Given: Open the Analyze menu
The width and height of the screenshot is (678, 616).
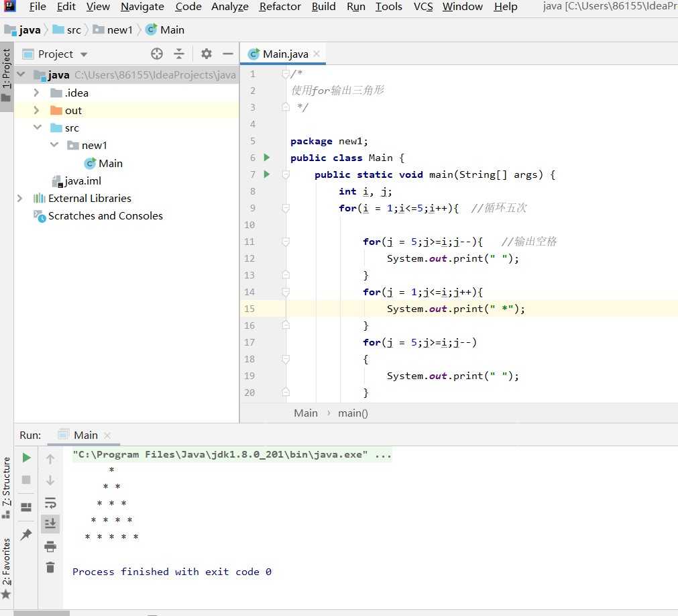Looking at the screenshot, I should pos(229,7).
